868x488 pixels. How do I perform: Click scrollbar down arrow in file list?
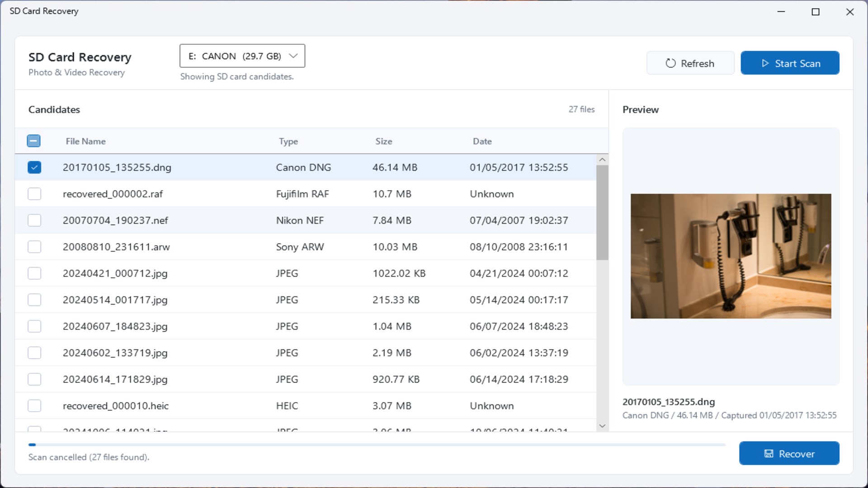coord(602,426)
